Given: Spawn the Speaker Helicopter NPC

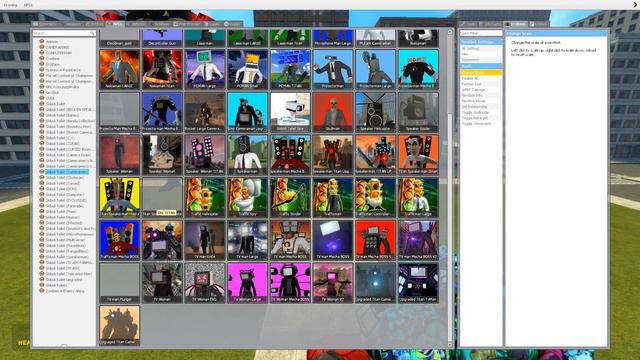Looking at the screenshot, I should (x=376, y=112).
